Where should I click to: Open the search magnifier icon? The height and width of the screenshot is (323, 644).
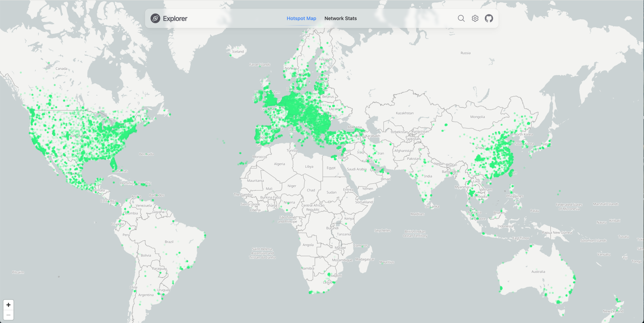[461, 19]
